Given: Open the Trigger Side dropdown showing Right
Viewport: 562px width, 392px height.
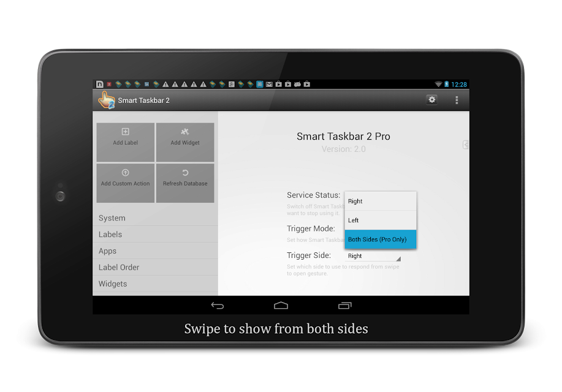Looking at the screenshot, I should tap(373, 256).
